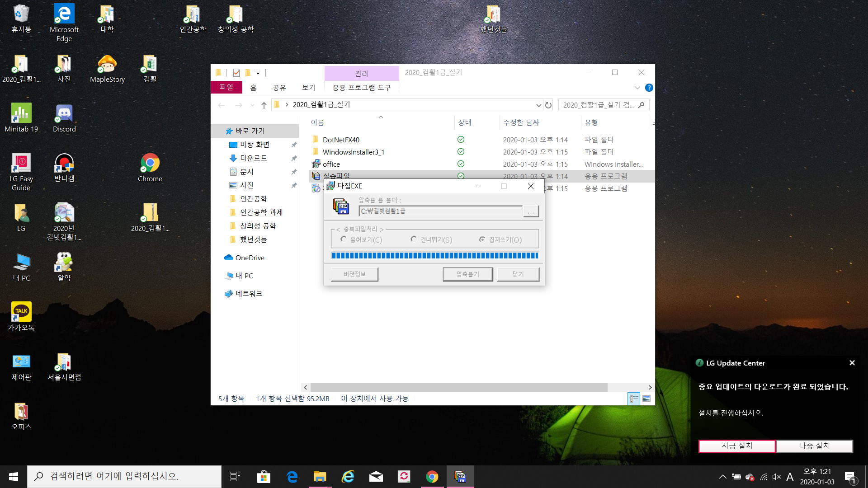Expand the address bar history dropdown
The image size is (868, 488).
[538, 105]
